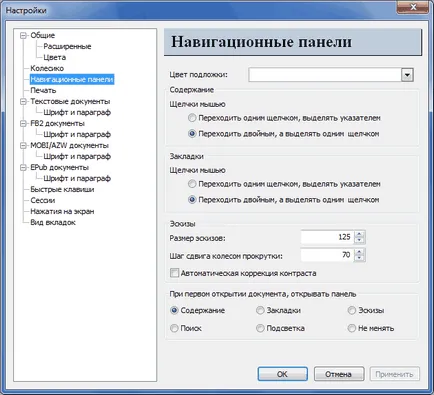
Task: Open Шрифт и параграф under Текстовые документы
Action: (x=77, y=112)
